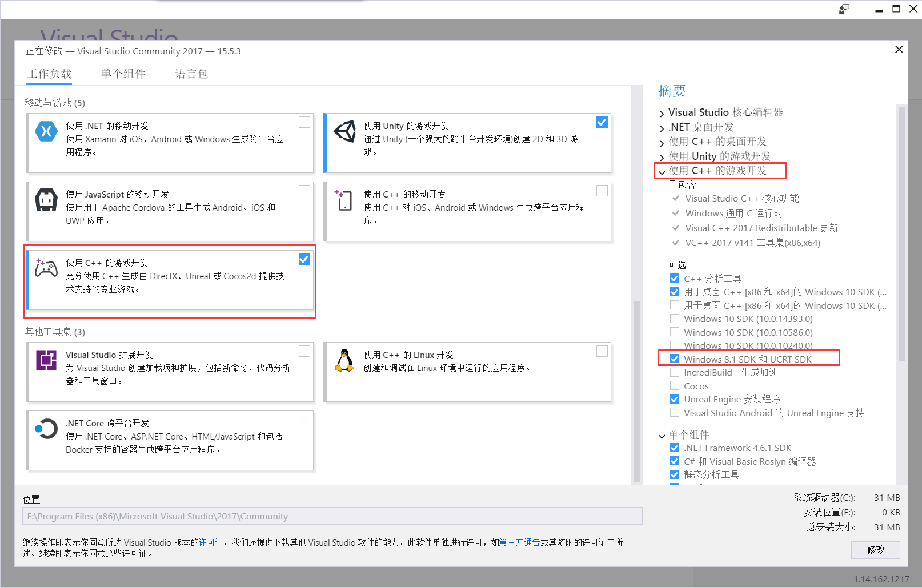The width and height of the screenshot is (922, 588).
Task: Check Visual Studio Android 的 Unreal Engine 支持
Action: tap(675, 412)
